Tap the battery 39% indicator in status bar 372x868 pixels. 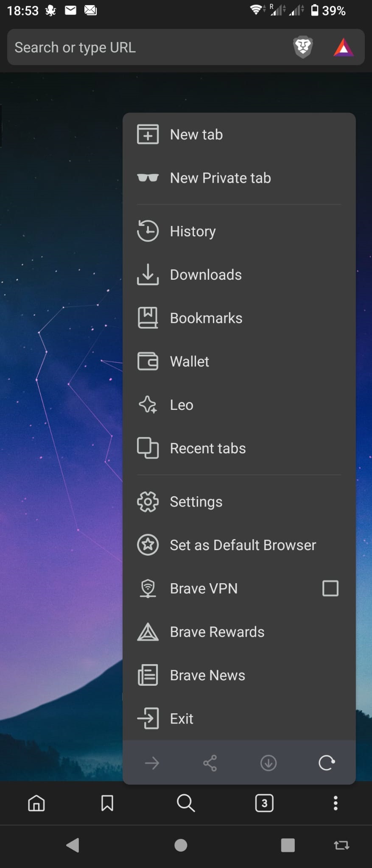[328, 10]
